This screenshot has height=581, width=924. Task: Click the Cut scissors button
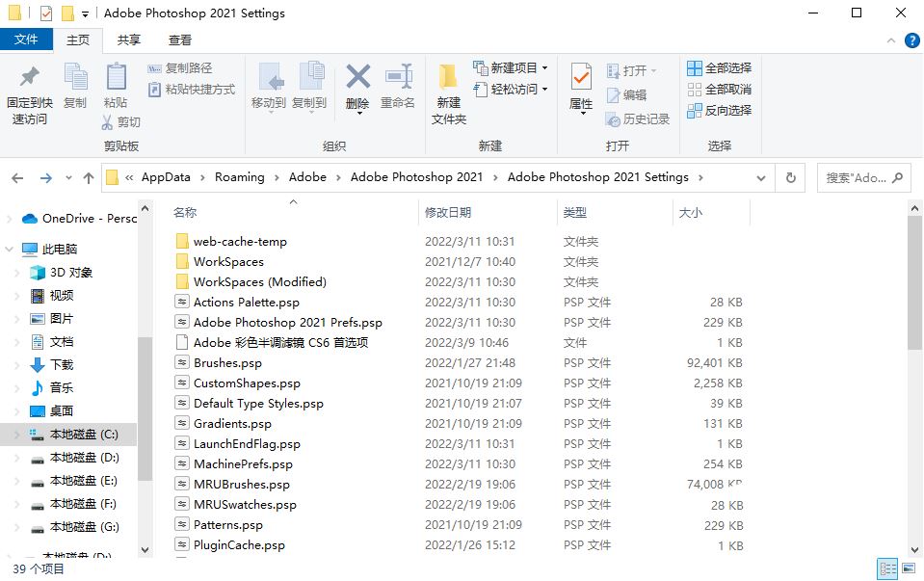(x=120, y=122)
